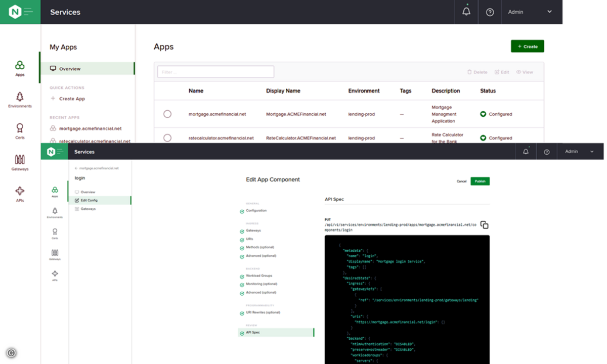Open Overview in the My Apps panel
This screenshot has height=364, width=607.
pyautogui.click(x=87, y=69)
